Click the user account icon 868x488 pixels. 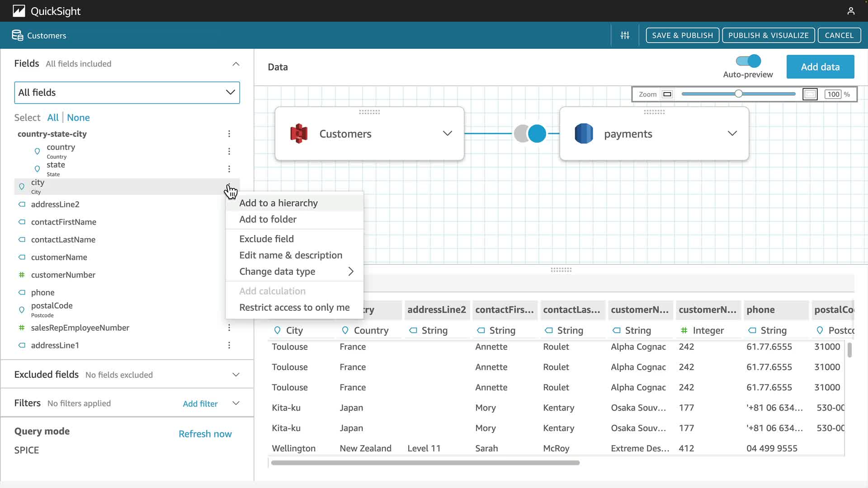point(851,11)
